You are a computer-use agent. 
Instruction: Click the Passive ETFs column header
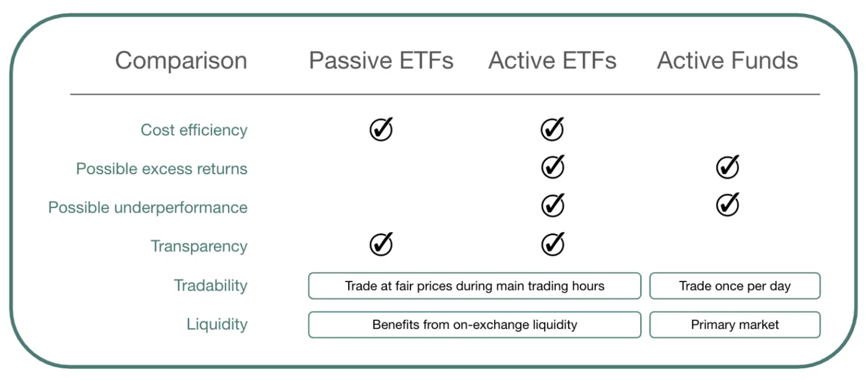[381, 60]
